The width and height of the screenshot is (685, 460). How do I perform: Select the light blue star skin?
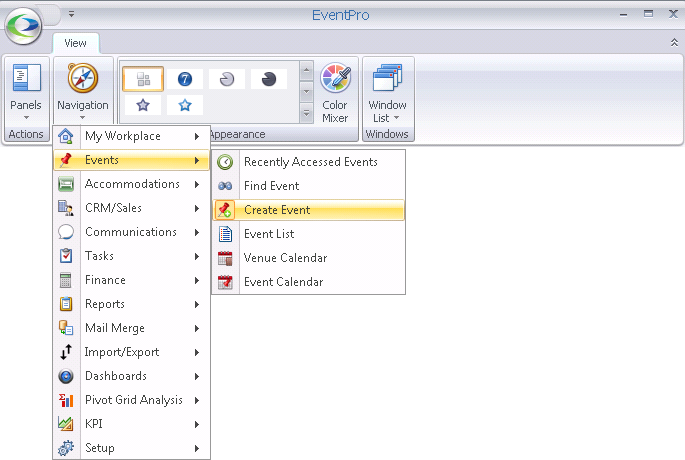(x=185, y=105)
